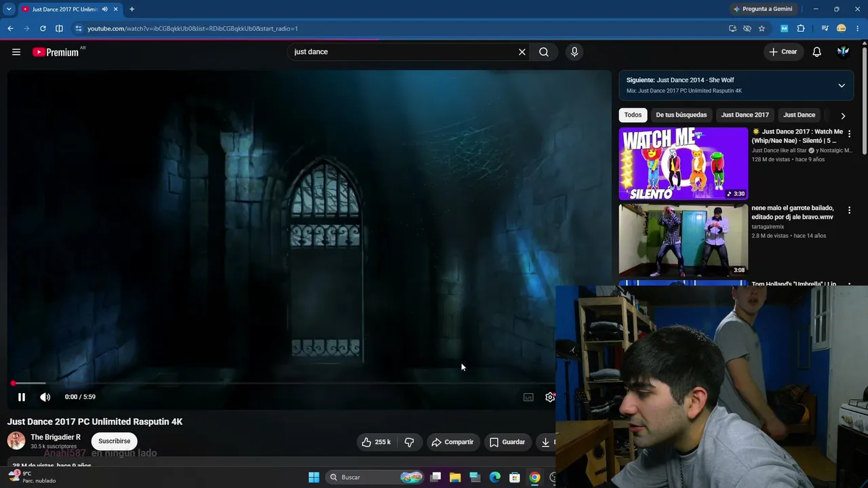Subscribe with the Suscribirse button
Screen dimensions: 868x488
(115, 441)
